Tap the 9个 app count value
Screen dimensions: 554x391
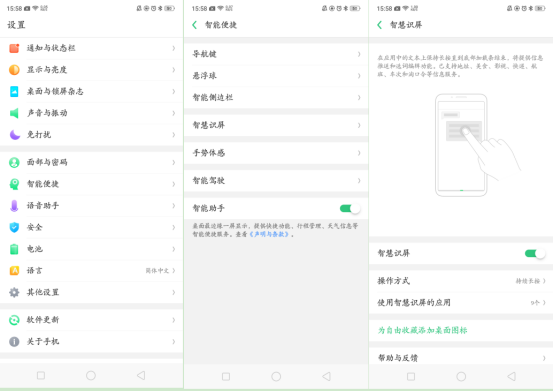[535, 303]
